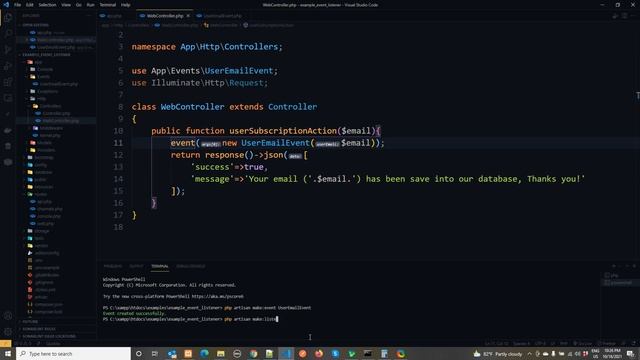Open the Windows Start menu
This screenshot has height=360, width=640.
(x=8, y=353)
